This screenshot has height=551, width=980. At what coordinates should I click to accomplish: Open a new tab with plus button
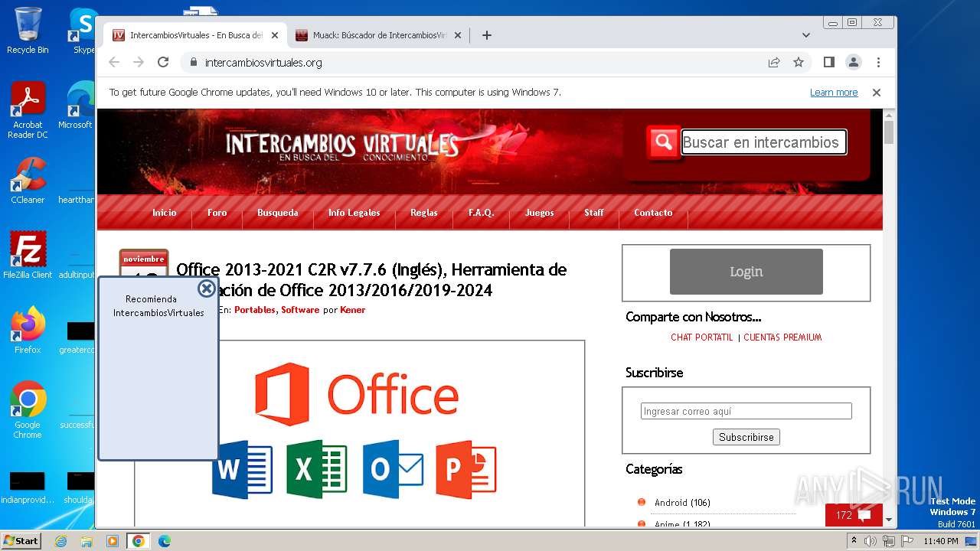point(487,35)
